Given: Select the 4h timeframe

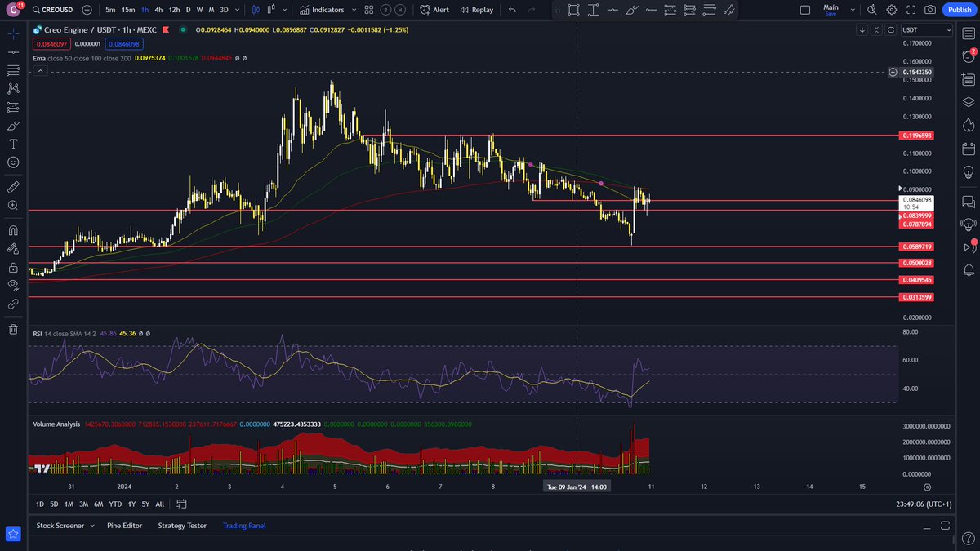Looking at the screenshot, I should 158,10.
